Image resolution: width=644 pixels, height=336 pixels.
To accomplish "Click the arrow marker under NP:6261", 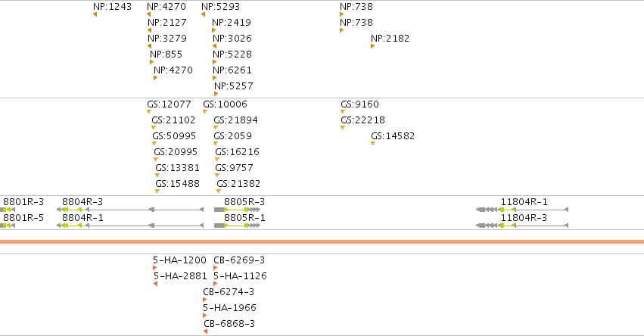I will coord(214,78).
